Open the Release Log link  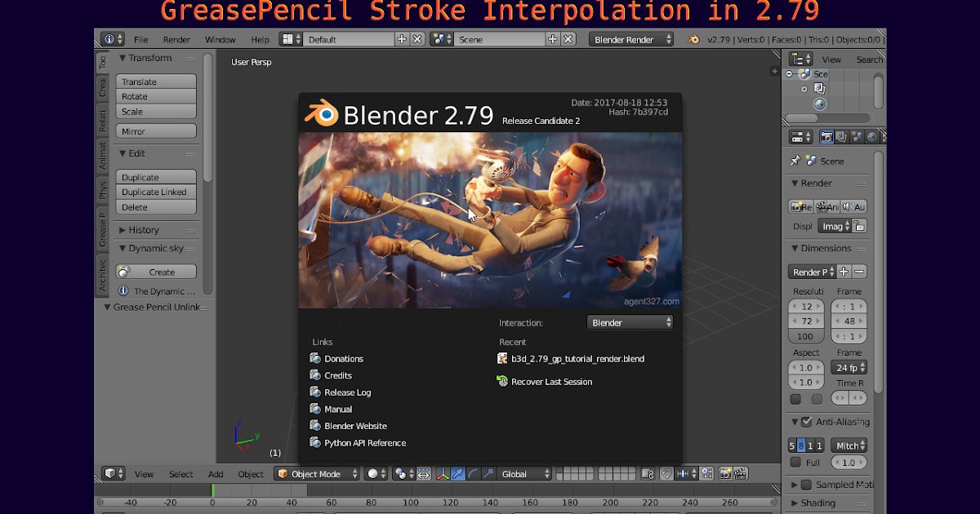point(347,392)
